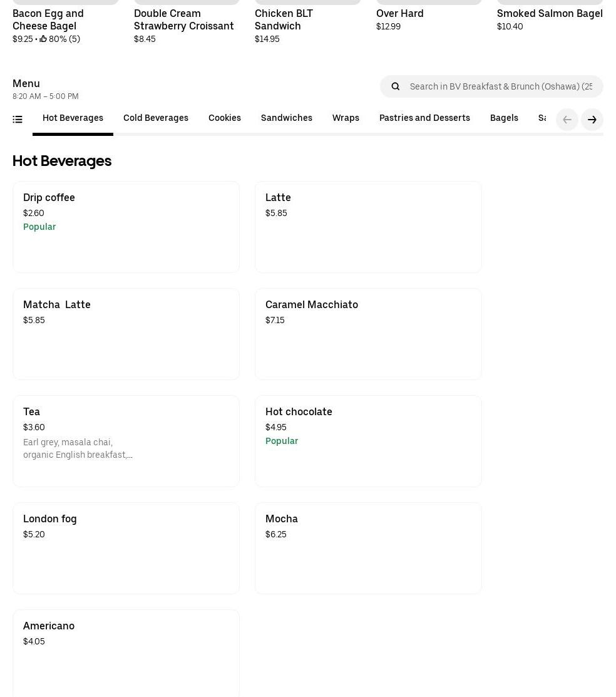Select the Cookies tab

point(224,118)
